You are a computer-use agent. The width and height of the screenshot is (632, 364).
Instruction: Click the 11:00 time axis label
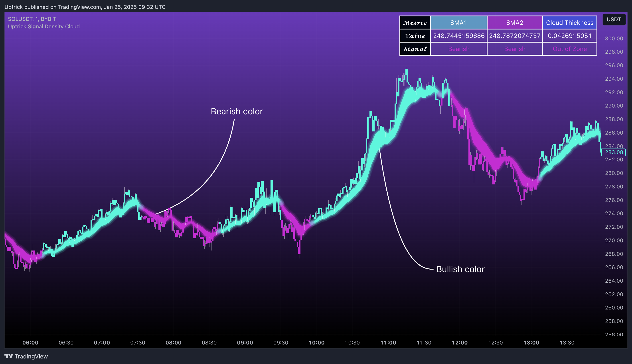click(x=388, y=343)
